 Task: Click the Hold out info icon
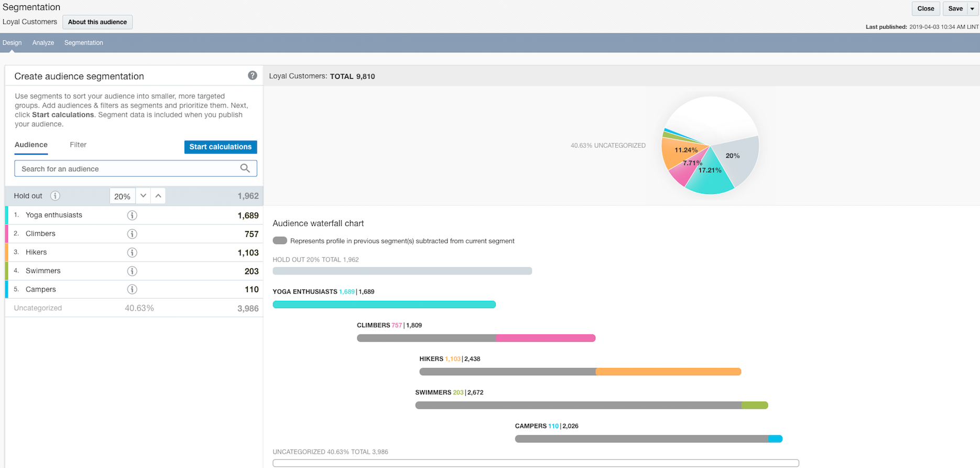tap(55, 195)
